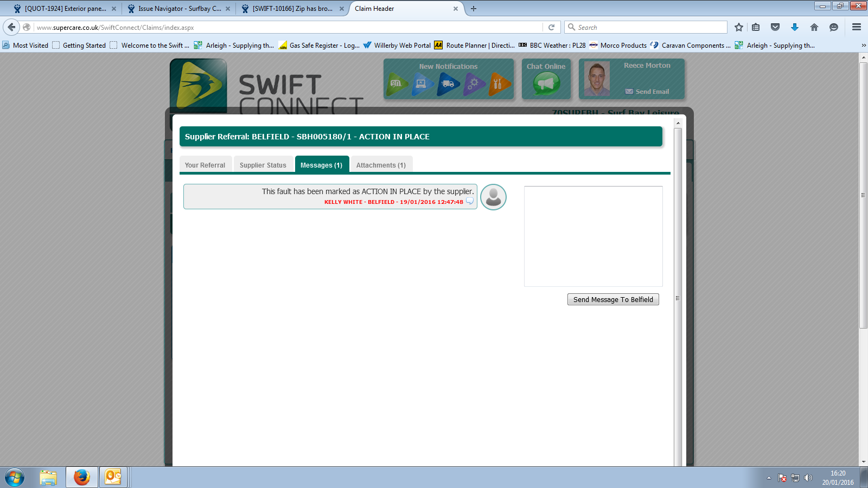Screen dimensions: 868x488
Task: Open Outlook from the taskbar
Action: 113,478
